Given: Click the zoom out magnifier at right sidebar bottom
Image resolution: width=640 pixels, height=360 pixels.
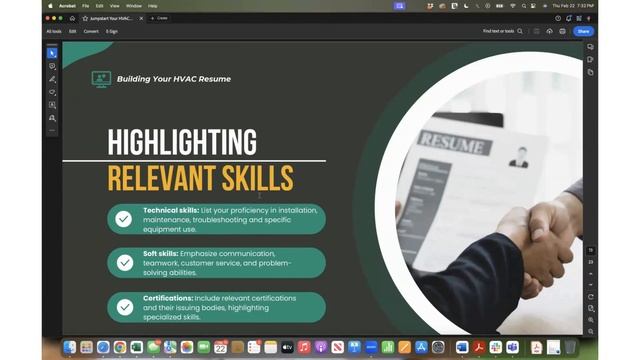Looking at the screenshot, I should click(x=591, y=331).
